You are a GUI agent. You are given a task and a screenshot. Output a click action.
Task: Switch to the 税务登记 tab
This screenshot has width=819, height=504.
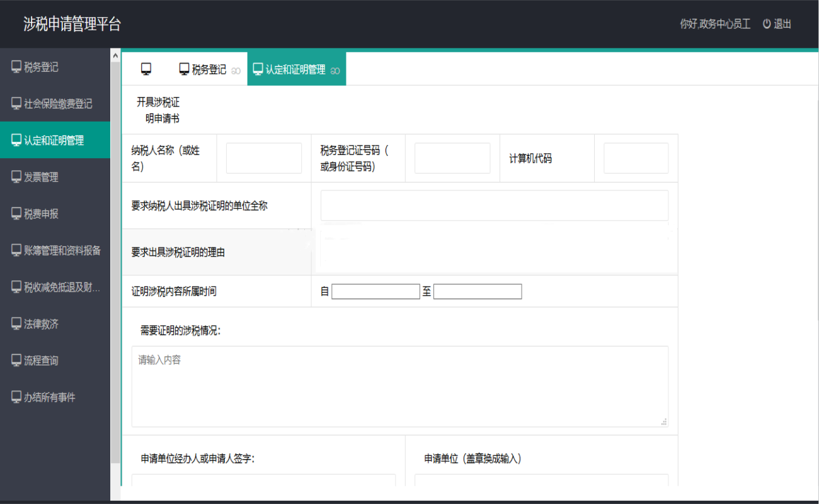click(209, 69)
